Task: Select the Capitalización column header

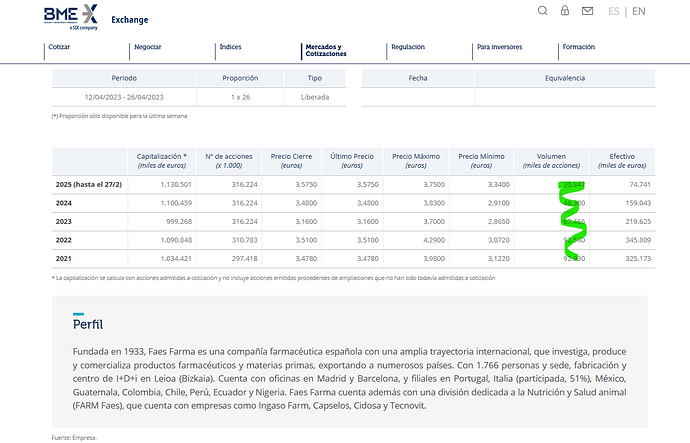Action: [x=162, y=161]
